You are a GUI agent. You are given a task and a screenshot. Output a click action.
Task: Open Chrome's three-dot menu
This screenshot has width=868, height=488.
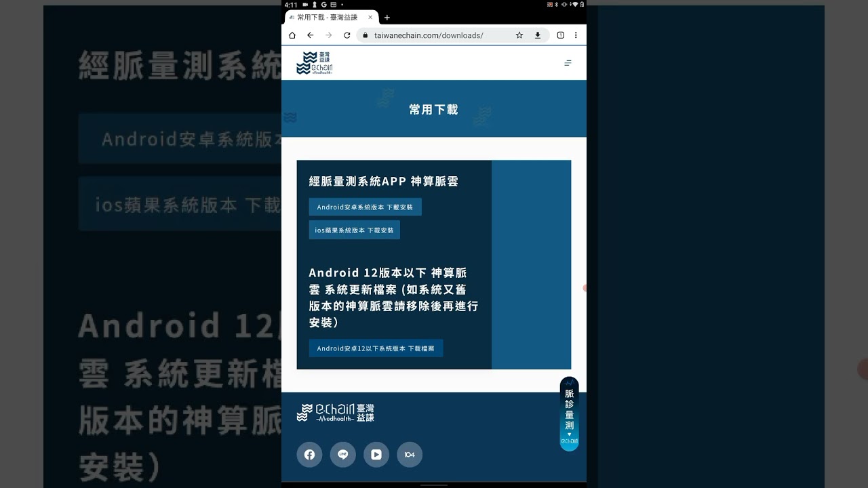pyautogui.click(x=576, y=35)
